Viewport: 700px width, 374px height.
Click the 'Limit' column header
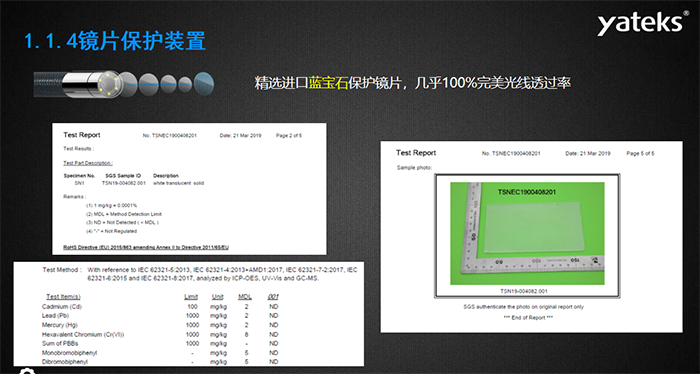coord(191,297)
